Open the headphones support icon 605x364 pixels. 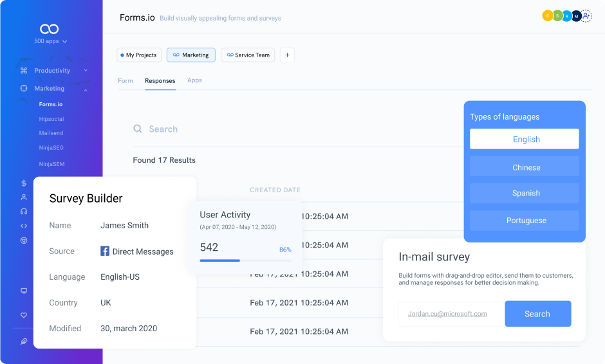(x=24, y=212)
